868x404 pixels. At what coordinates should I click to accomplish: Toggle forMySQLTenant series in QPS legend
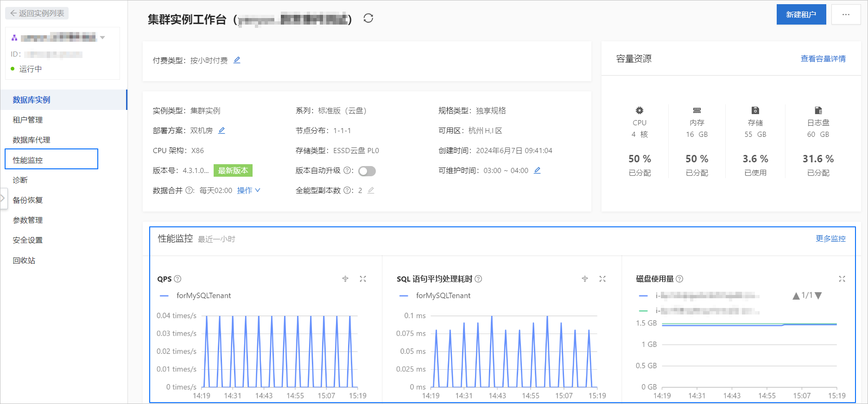pos(195,295)
